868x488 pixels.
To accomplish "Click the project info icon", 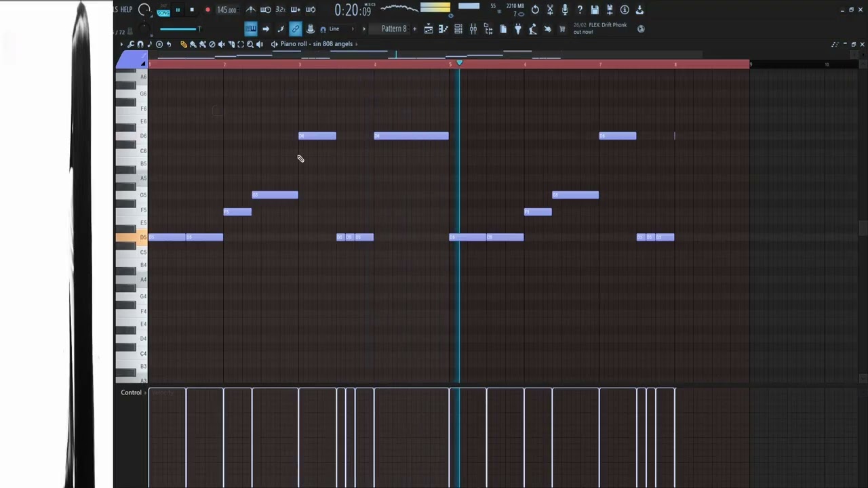I will coord(625,9).
